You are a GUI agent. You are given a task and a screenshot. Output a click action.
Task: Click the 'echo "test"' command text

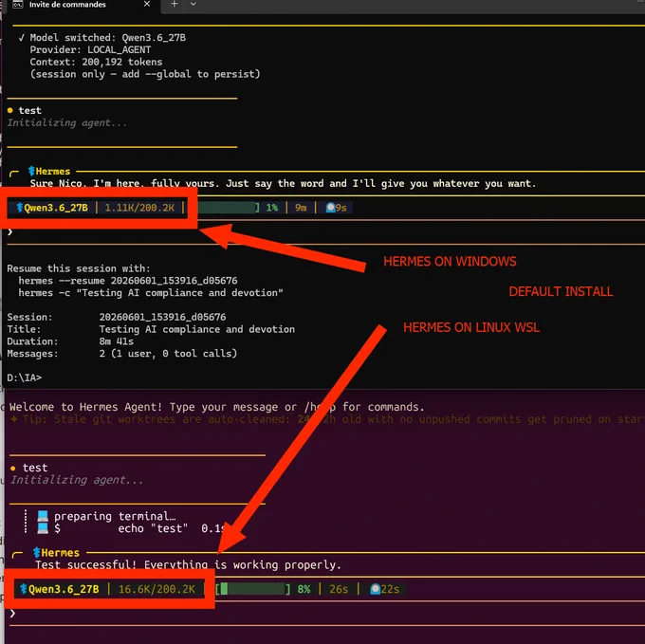coord(153,528)
